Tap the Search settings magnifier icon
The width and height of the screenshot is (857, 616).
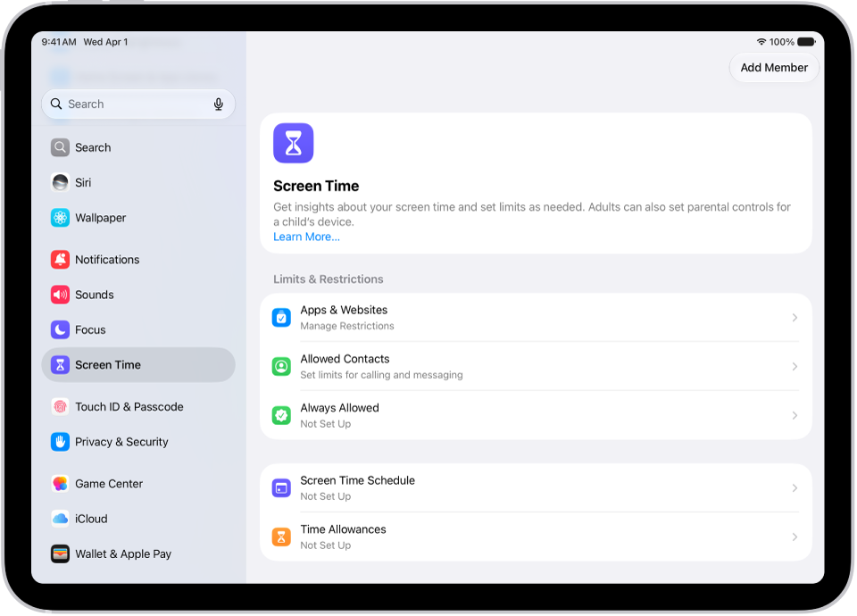click(x=60, y=147)
